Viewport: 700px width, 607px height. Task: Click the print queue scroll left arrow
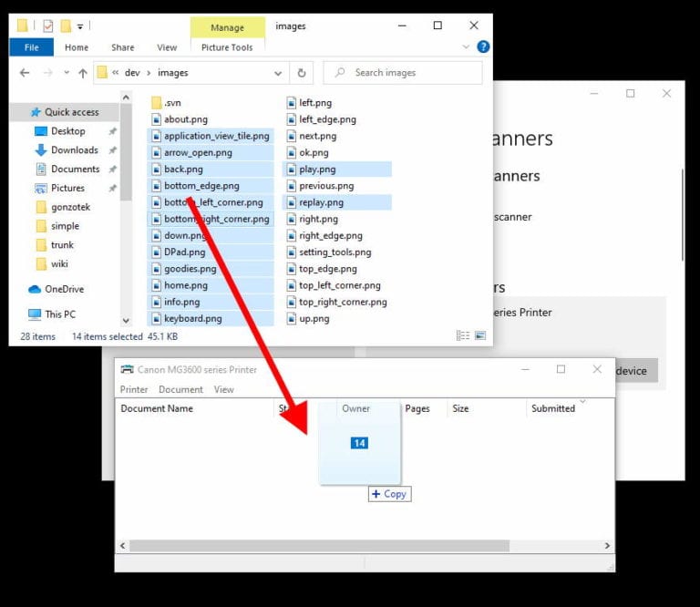122,545
